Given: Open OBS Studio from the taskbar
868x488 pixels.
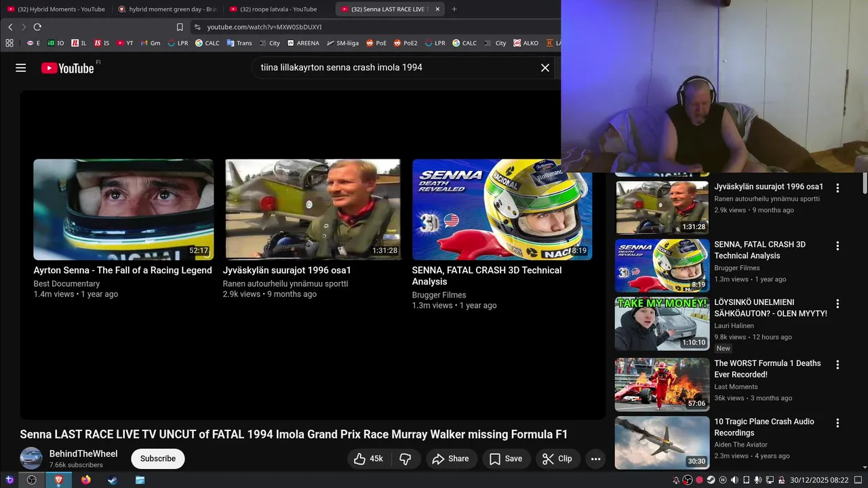Looking at the screenshot, I should [31, 480].
